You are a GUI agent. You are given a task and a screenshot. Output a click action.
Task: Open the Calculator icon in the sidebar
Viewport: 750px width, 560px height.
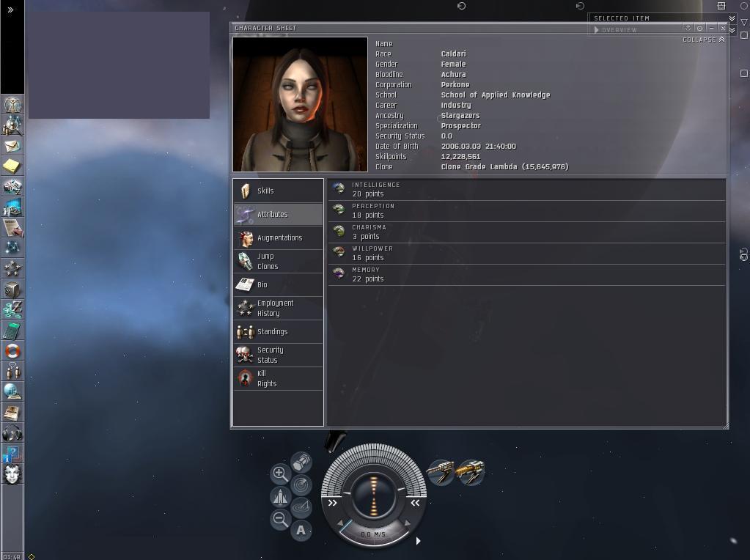[x=12, y=331]
